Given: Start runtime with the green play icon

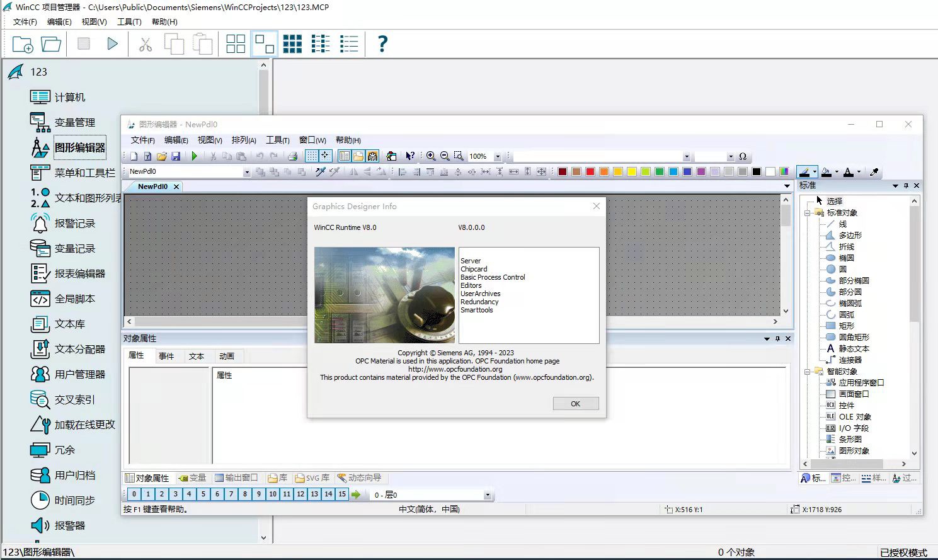Looking at the screenshot, I should click(x=195, y=156).
